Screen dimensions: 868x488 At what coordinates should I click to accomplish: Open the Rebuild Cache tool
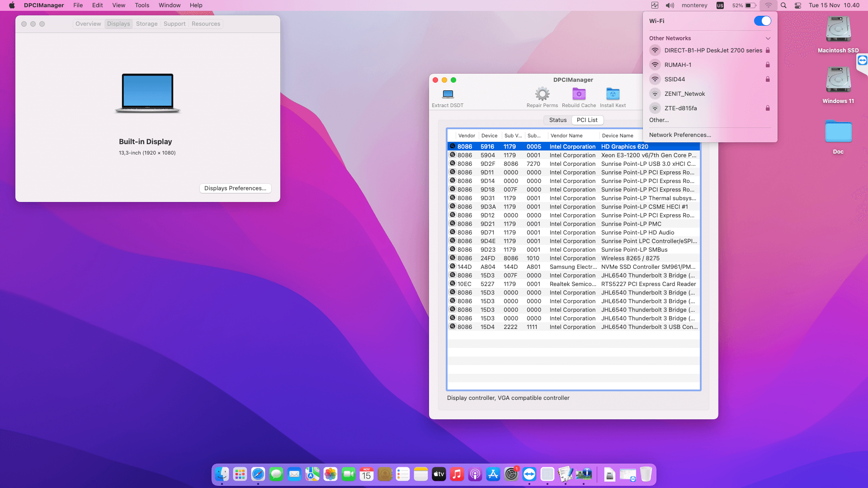click(x=579, y=94)
